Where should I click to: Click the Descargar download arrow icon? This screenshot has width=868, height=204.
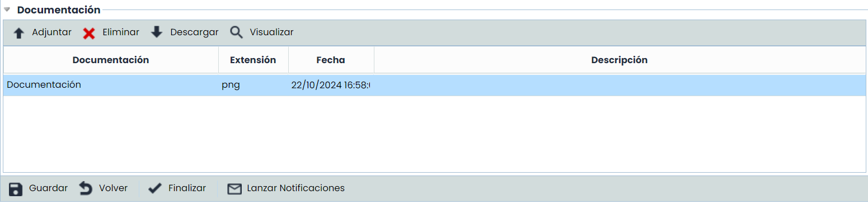[157, 32]
